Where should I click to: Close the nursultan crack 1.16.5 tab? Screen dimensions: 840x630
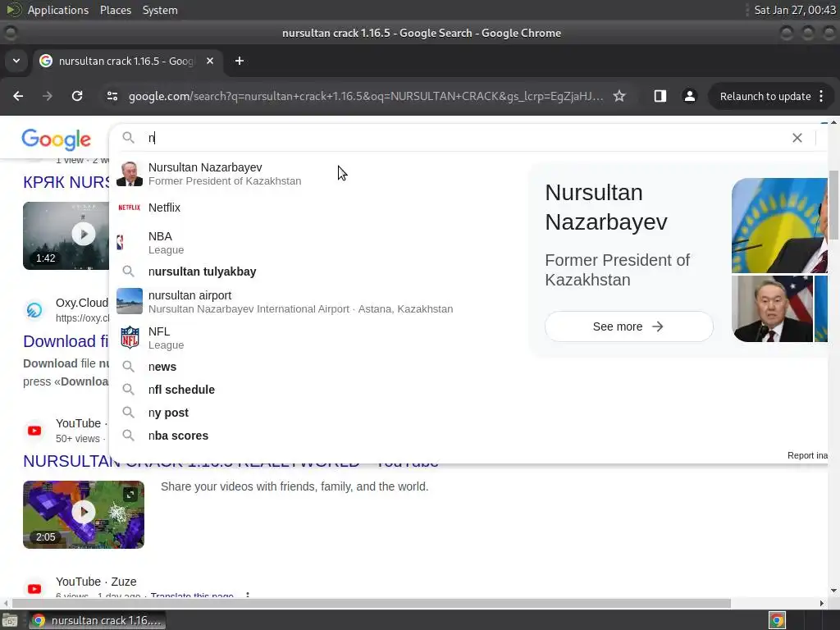210,61
